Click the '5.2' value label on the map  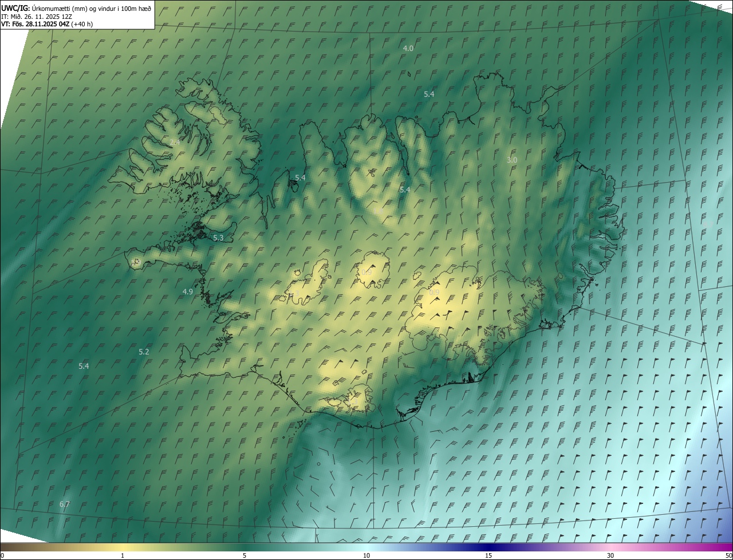click(144, 352)
